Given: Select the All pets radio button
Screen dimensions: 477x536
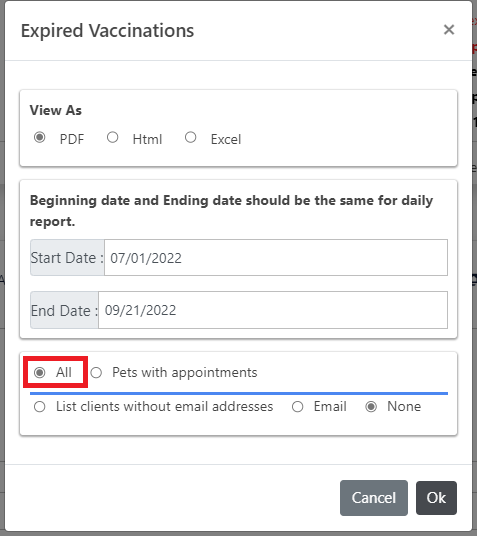Looking at the screenshot, I should click(x=40, y=372).
